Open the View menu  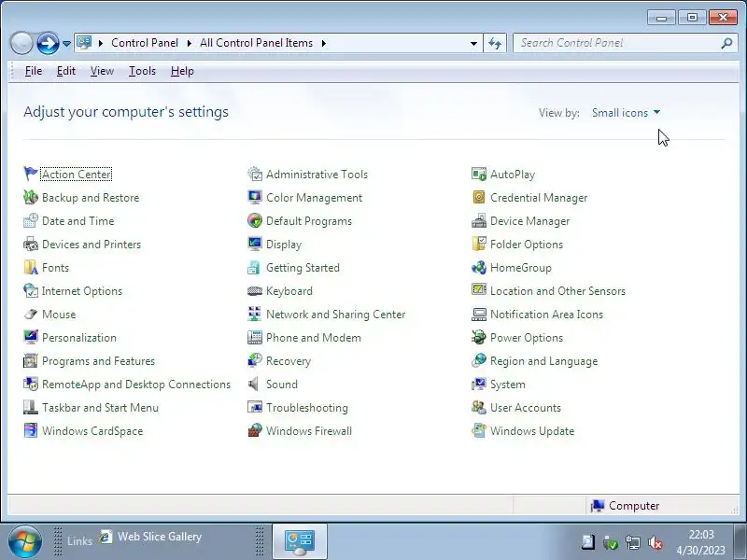(102, 71)
